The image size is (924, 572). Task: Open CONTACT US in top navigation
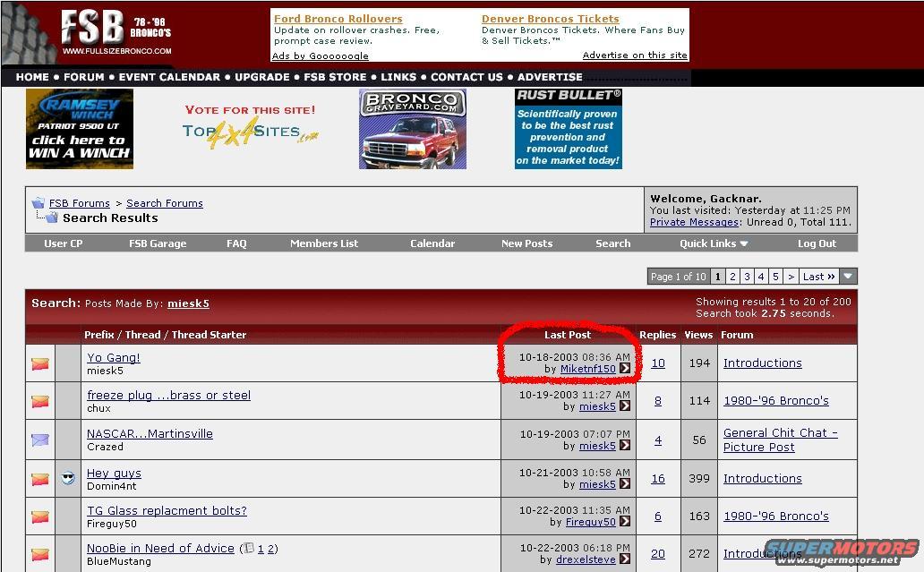pos(466,77)
